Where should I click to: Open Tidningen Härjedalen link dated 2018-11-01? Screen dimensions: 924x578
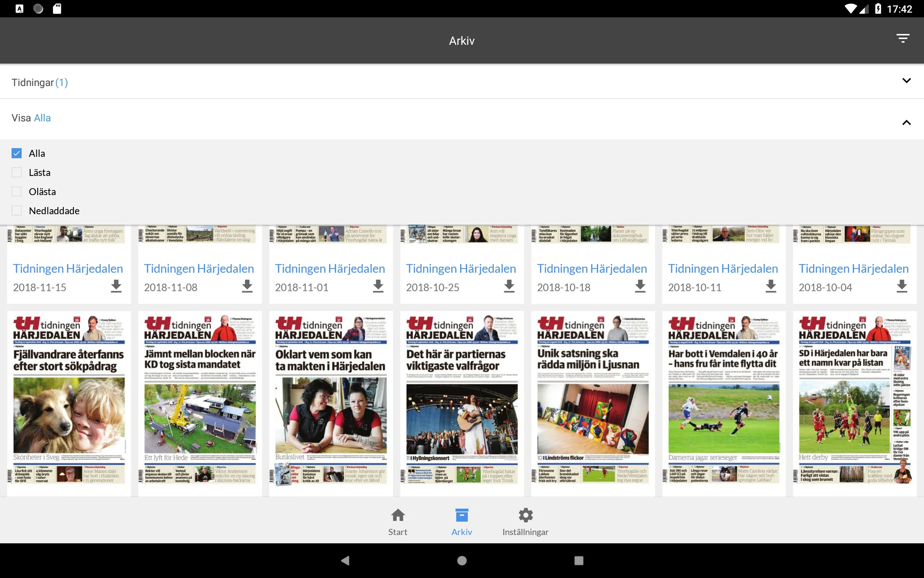(x=330, y=268)
